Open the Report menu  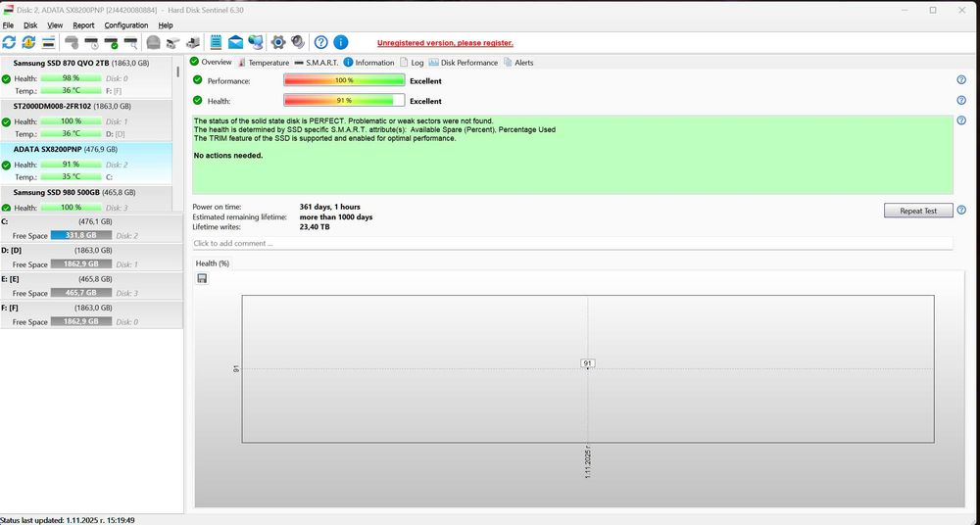pos(83,25)
